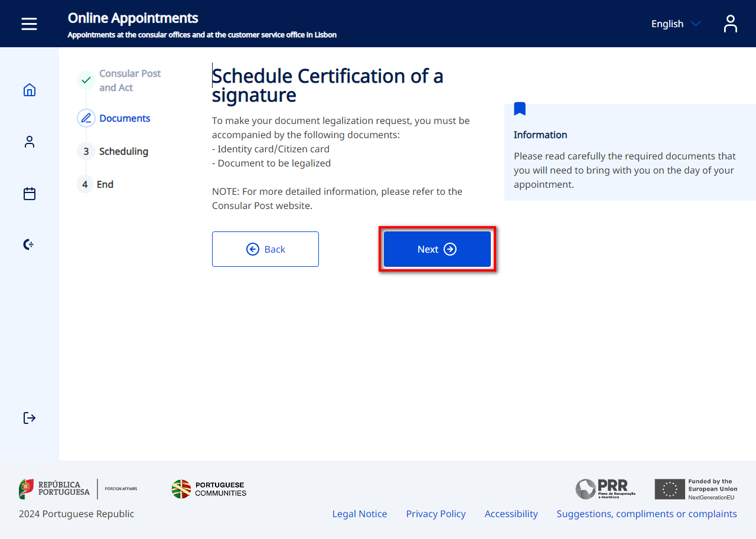Select the Documents step

point(125,118)
